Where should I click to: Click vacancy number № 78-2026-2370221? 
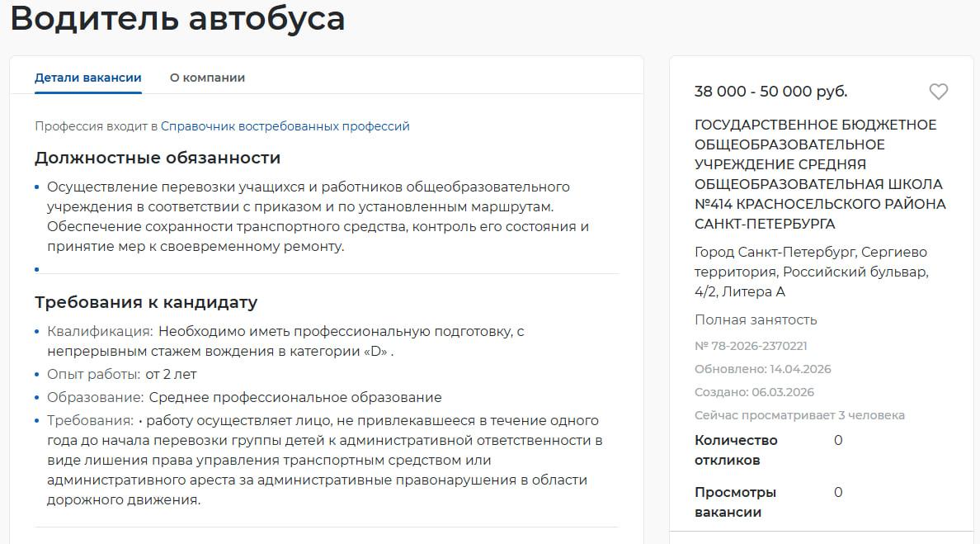751,346
